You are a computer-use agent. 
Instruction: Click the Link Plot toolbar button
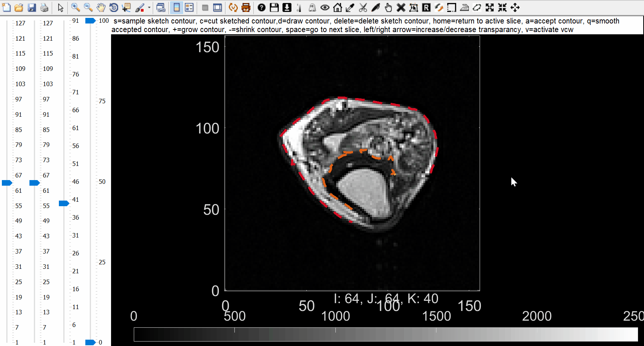tap(161, 7)
